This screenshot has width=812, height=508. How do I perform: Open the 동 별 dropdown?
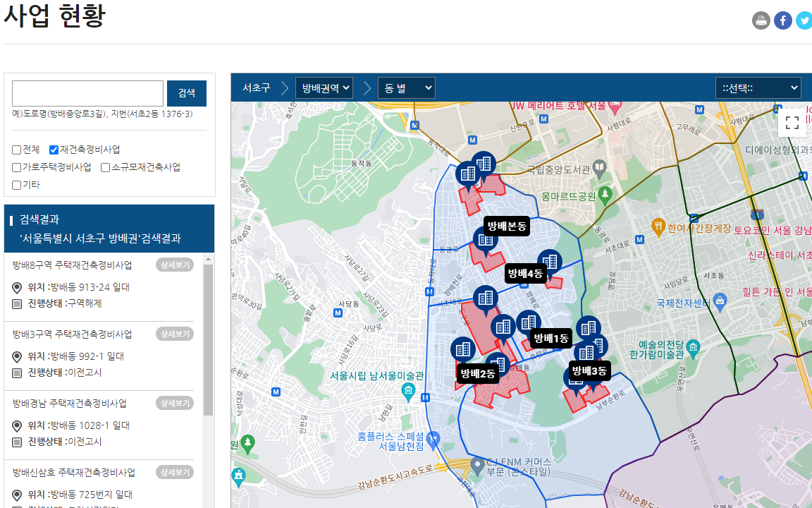[x=407, y=88]
